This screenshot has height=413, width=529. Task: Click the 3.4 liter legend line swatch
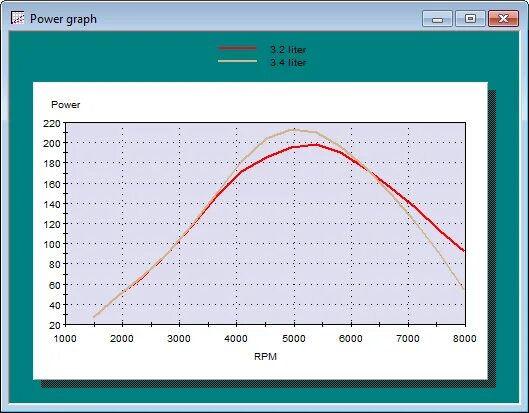pyautogui.click(x=237, y=61)
